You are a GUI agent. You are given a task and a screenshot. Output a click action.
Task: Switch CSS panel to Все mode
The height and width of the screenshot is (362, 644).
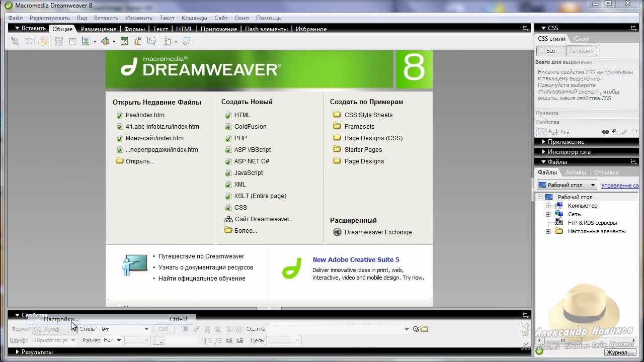[x=551, y=51]
